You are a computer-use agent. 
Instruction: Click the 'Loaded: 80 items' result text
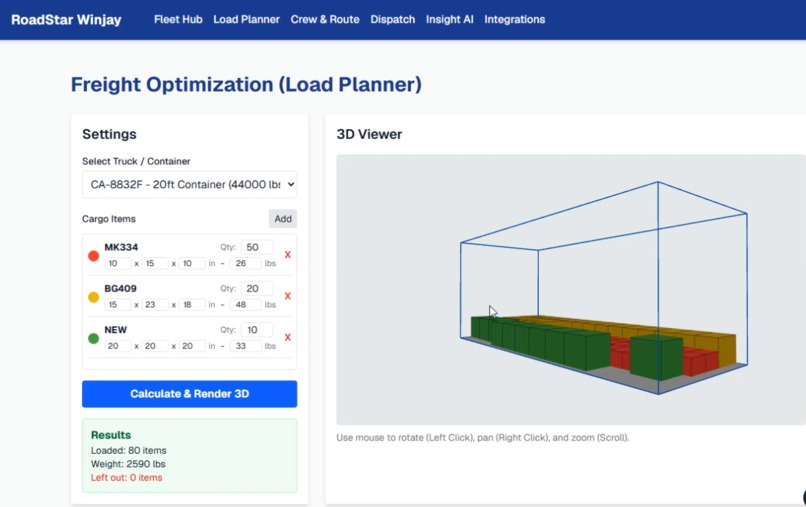click(129, 450)
